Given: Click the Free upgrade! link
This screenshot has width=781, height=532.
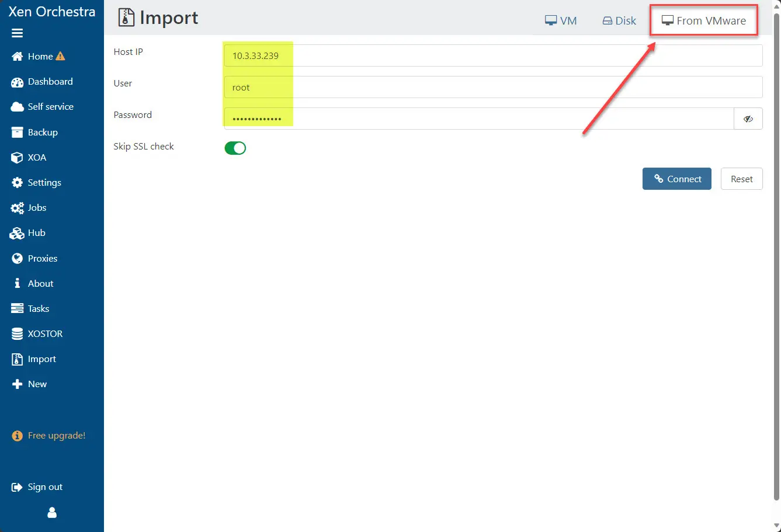Looking at the screenshot, I should point(57,436).
